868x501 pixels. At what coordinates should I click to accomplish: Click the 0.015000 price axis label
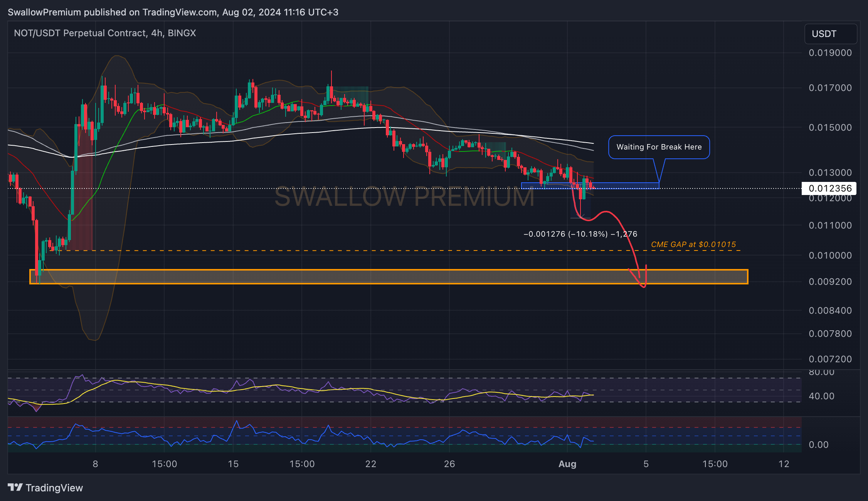(830, 128)
